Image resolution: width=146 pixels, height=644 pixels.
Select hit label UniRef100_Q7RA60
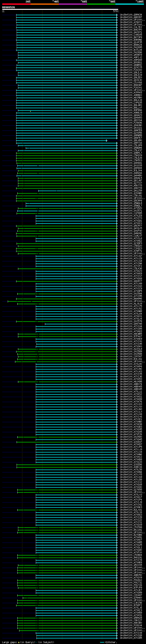131,598
